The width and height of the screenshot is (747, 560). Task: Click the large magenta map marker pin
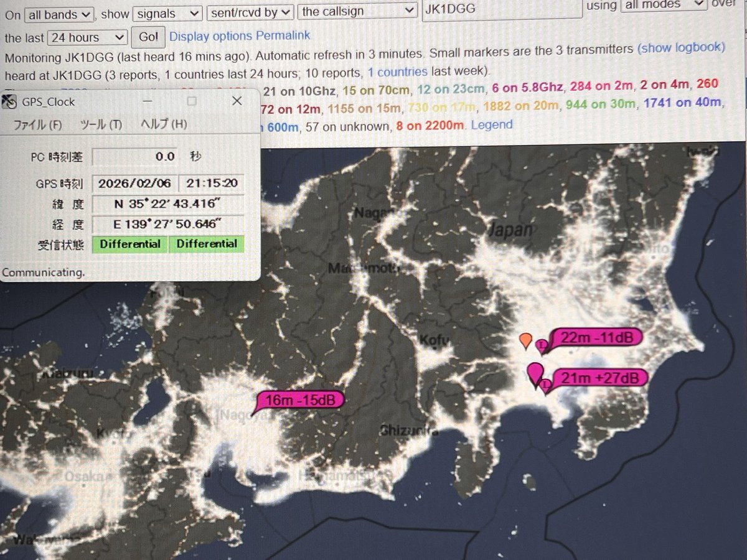click(534, 375)
